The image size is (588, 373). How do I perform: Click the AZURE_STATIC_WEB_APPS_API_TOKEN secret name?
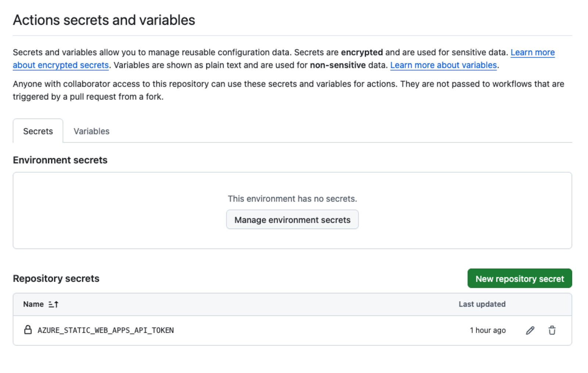(x=106, y=330)
